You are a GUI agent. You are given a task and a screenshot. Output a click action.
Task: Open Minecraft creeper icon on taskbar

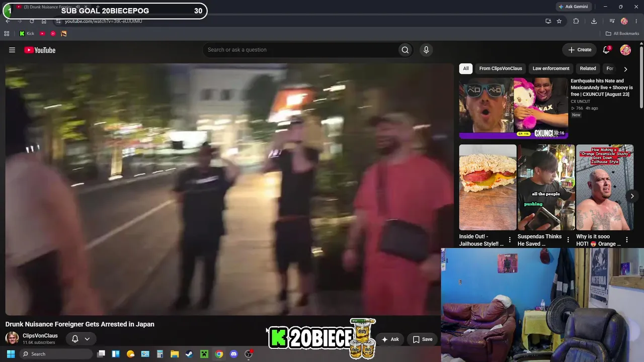204,354
